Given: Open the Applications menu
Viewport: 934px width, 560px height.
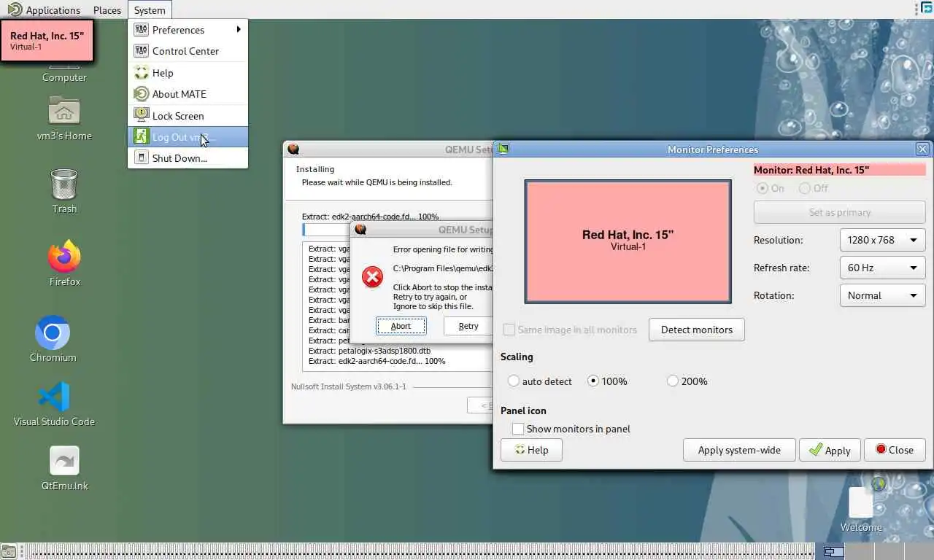Looking at the screenshot, I should [45, 10].
